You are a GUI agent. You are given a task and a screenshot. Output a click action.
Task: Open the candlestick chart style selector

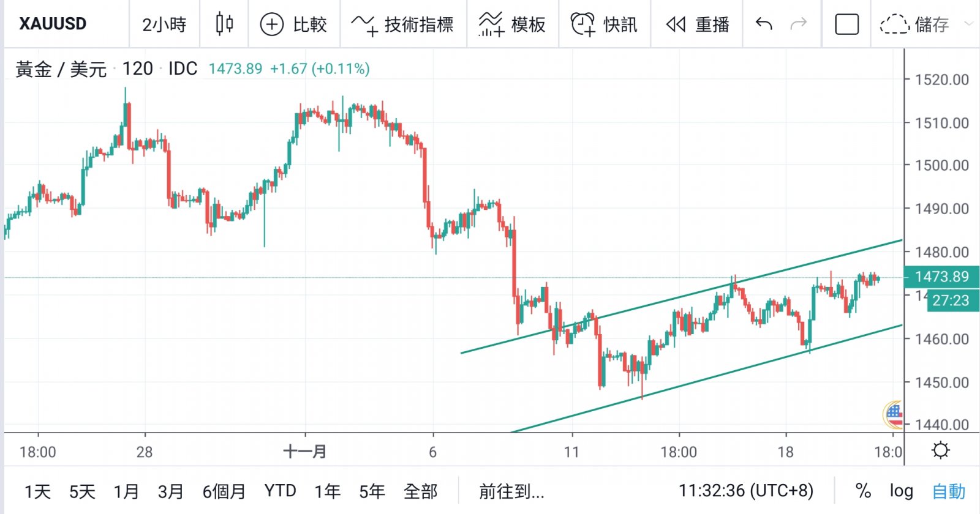224,24
